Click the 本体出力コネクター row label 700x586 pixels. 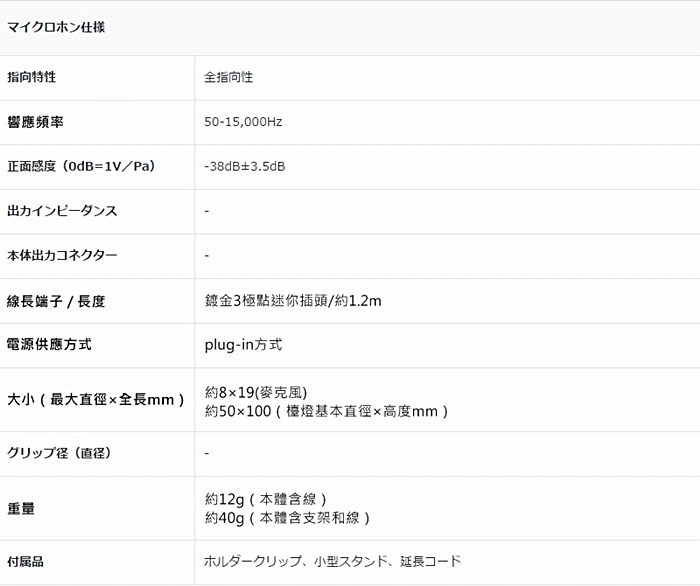tap(62, 256)
